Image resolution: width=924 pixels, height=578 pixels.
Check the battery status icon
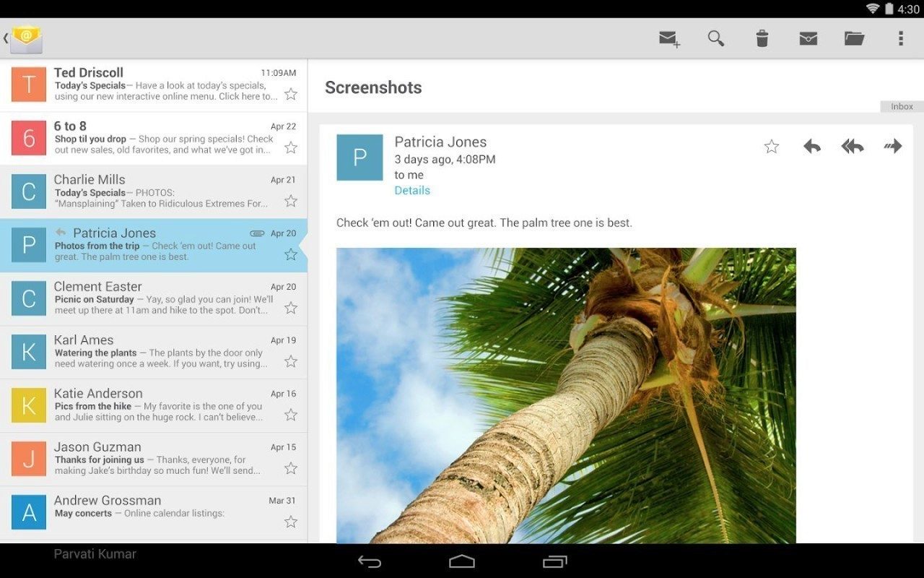(889, 9)
